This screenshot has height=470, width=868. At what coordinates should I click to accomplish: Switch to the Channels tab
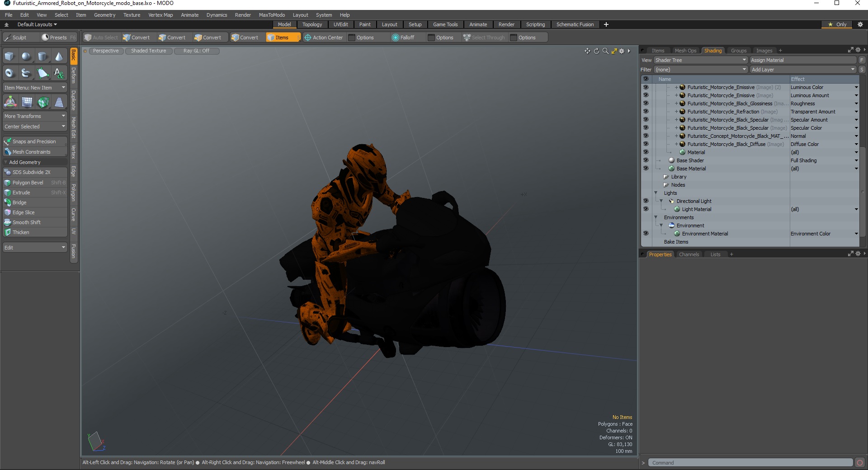689,254
